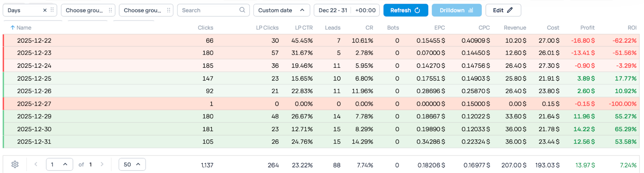The height and width of the screenshot is (173, 644).
Task: Open the Dec 22 - 31 date range picker
Action: [332, 10]
